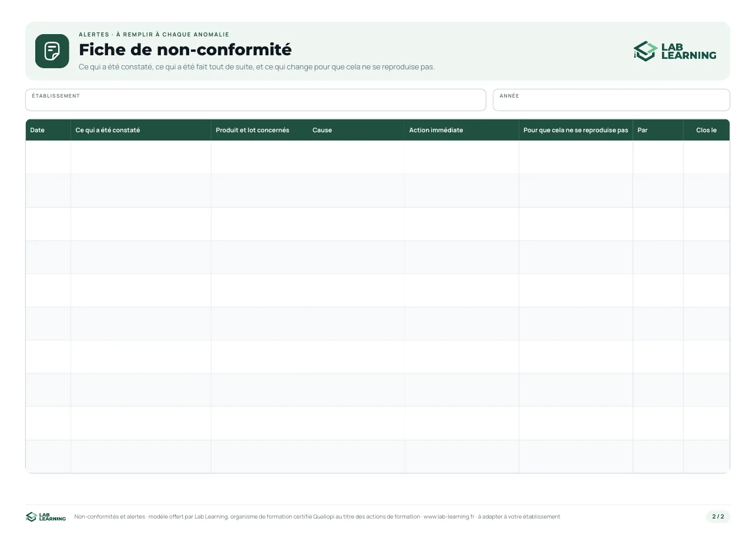The height and width of the screenshot is (535, 756).
Task: Click the 'Alertes · à remplir à chaque anomalie' label
Action: click(x=154, y=35)
